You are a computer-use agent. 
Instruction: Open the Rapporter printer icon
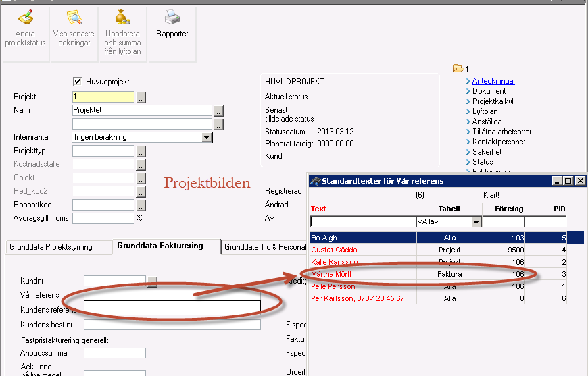[172, 18]
